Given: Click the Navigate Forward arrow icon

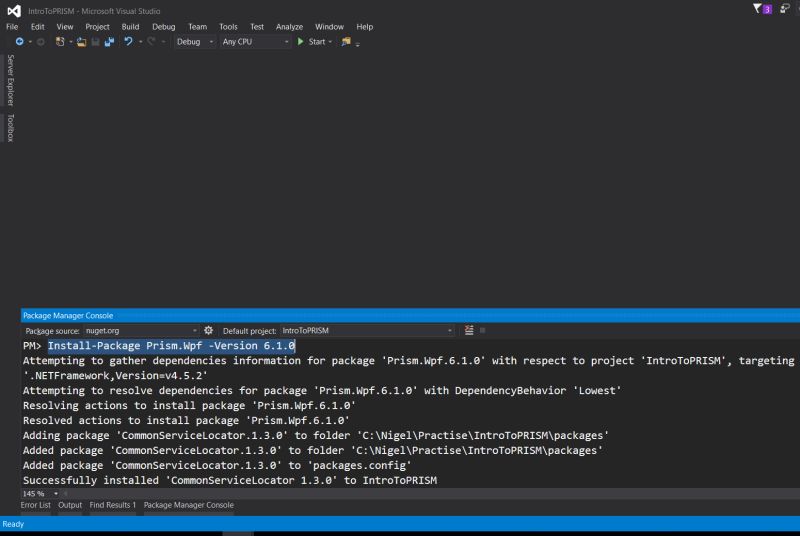Looking at the screenshot, I should 41,42.
